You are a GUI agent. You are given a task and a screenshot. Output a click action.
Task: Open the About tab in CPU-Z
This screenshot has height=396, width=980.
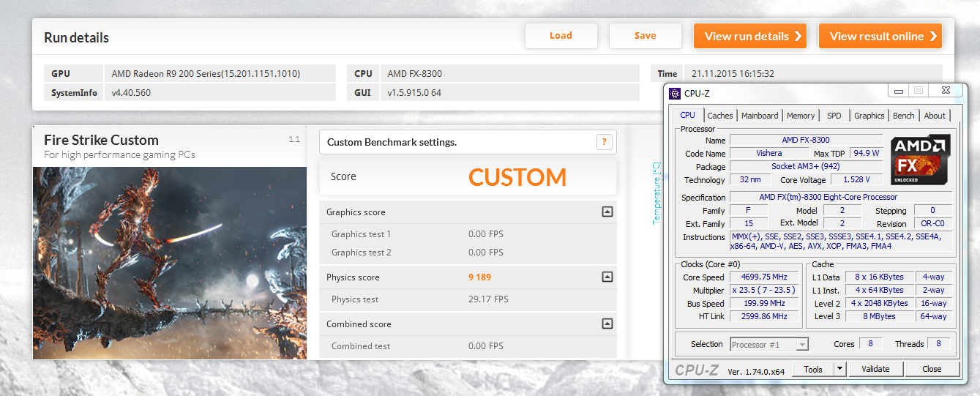tap(935, 116)
